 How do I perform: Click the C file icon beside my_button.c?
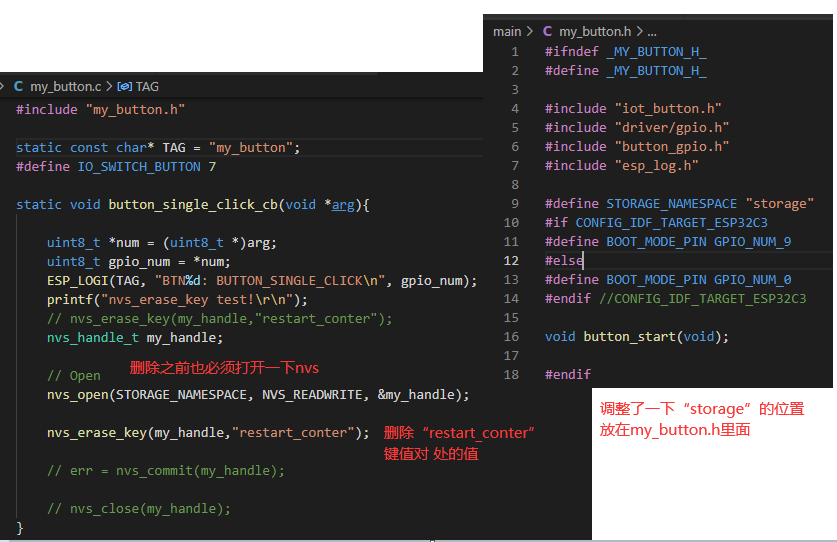tap(18, 87)
